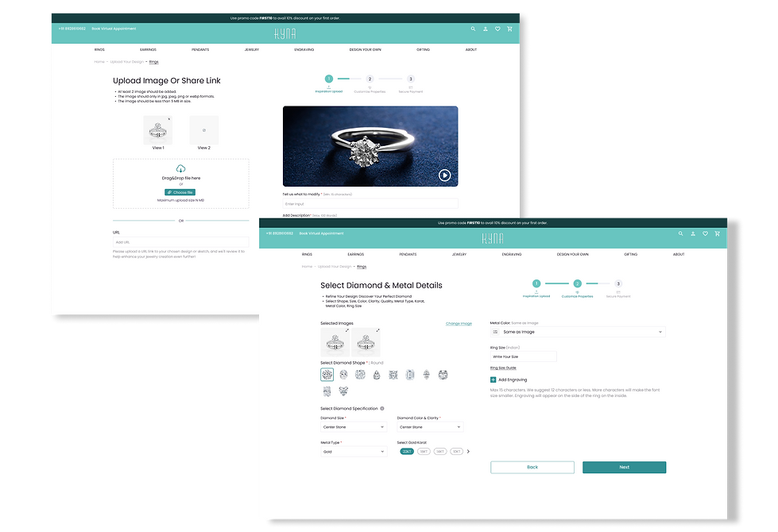Click the Change Image link
Viewport: 778px width, 532px height.
[459, 324]
